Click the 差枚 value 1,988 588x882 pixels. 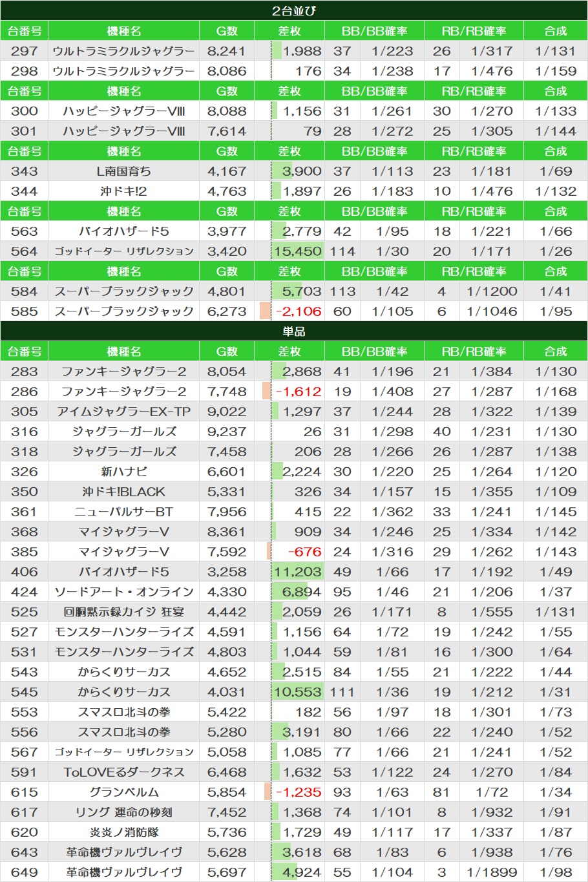302,51
